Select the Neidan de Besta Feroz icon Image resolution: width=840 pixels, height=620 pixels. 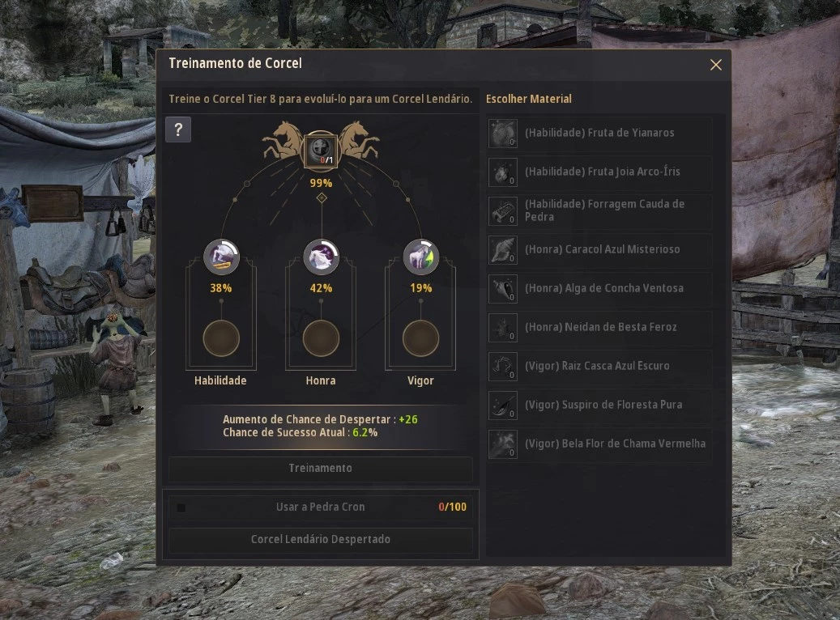(502, 328)
